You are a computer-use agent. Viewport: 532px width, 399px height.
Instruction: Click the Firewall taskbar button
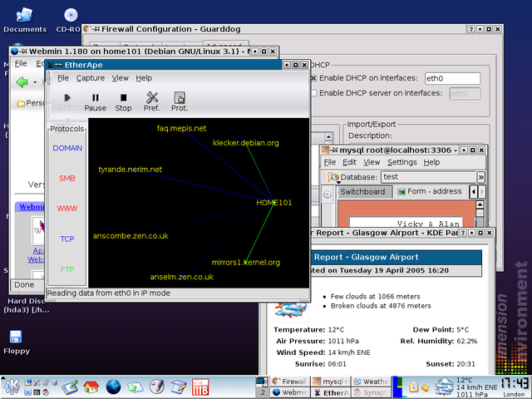tap(288, 381)
